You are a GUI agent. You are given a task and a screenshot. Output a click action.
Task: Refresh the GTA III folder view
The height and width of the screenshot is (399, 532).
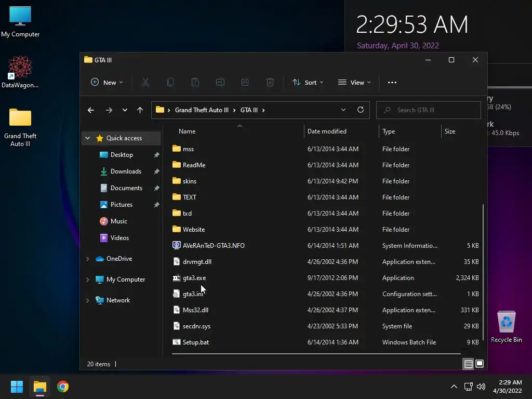click(361, 110)
